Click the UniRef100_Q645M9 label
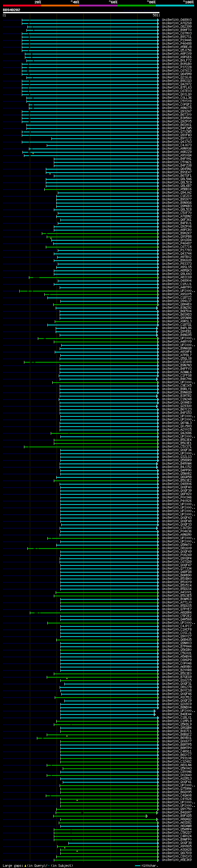This screenshot has height=868, width=197. coord(176,74)
